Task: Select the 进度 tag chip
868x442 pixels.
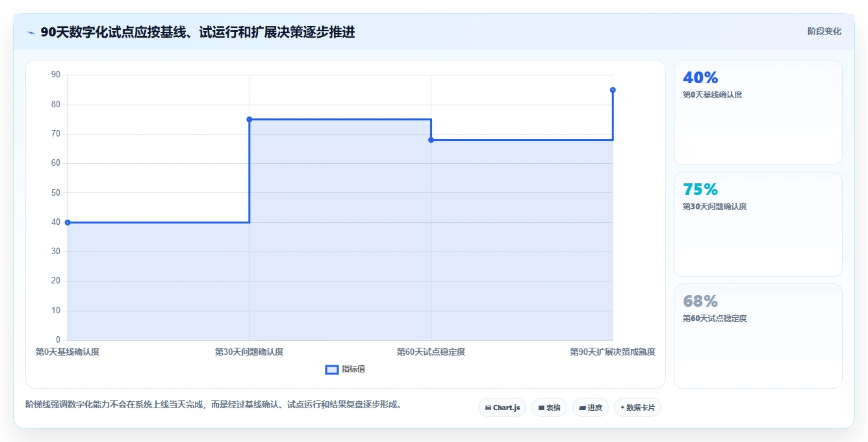Action: pos(590,408)
